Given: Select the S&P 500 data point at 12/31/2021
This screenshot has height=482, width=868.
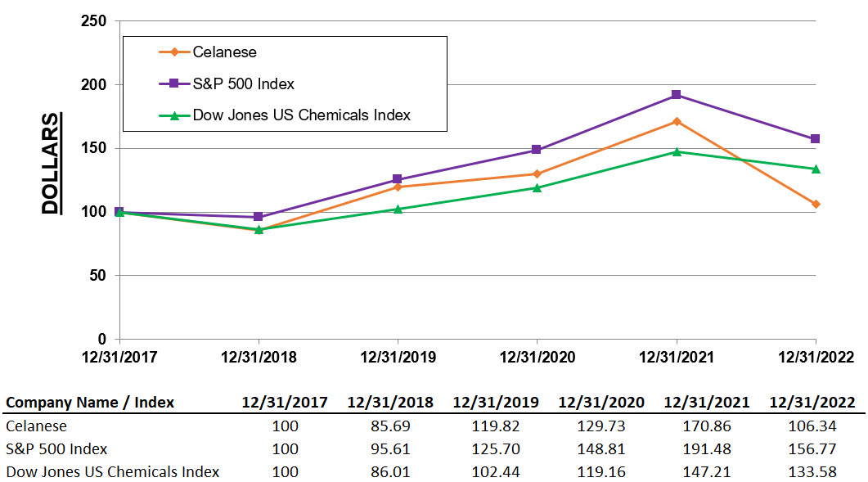Looking at the screenshot, I should coord(676,95).
